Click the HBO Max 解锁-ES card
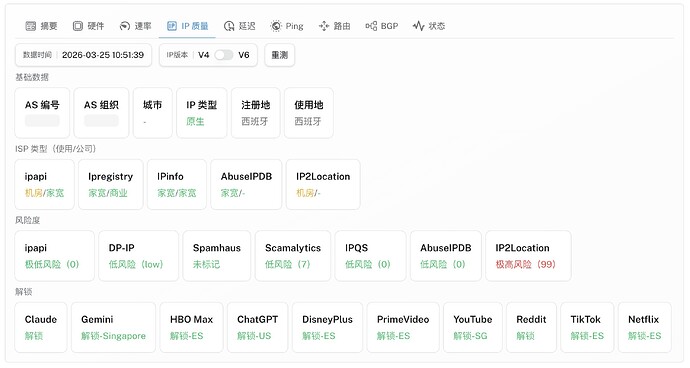The image size is (690, 368). [x=191, y=327]
